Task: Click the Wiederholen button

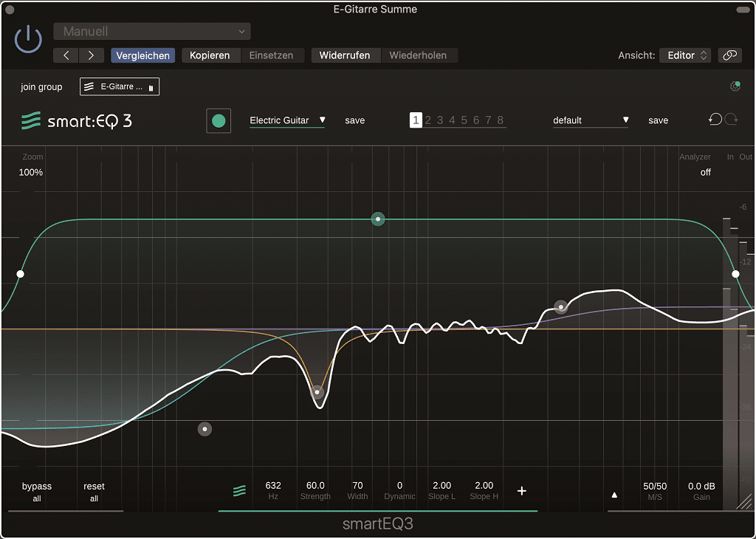Action: (418, 55)
